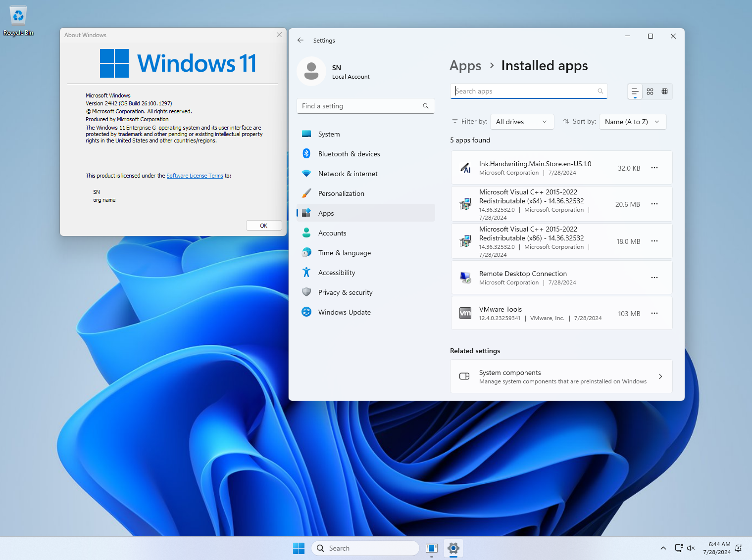Close the About Windows dialog

(x=279, y=35)
